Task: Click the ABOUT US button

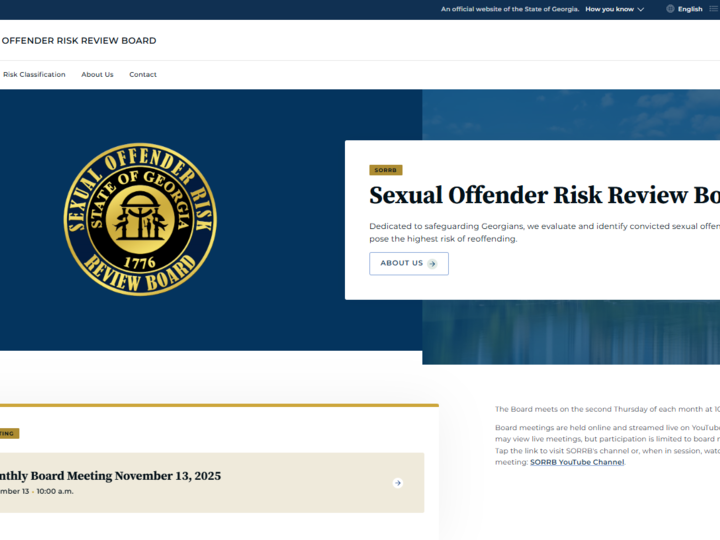Action: (x=409, y=264)
